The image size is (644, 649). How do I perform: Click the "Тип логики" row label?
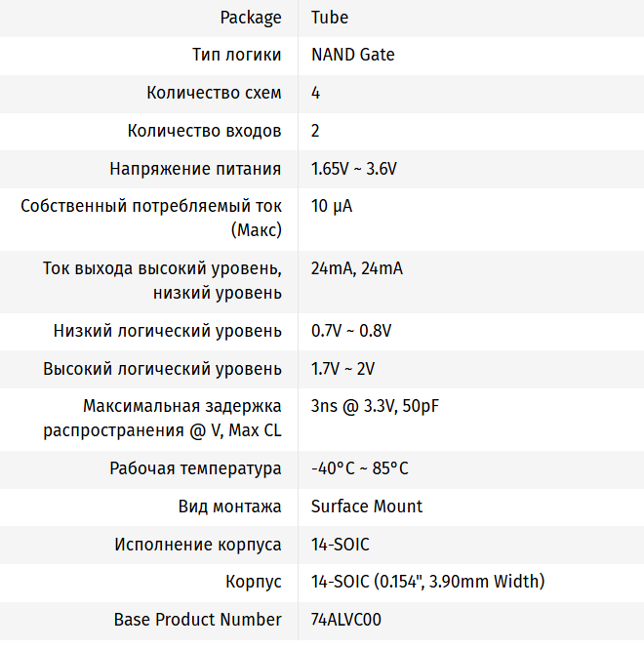237,55
